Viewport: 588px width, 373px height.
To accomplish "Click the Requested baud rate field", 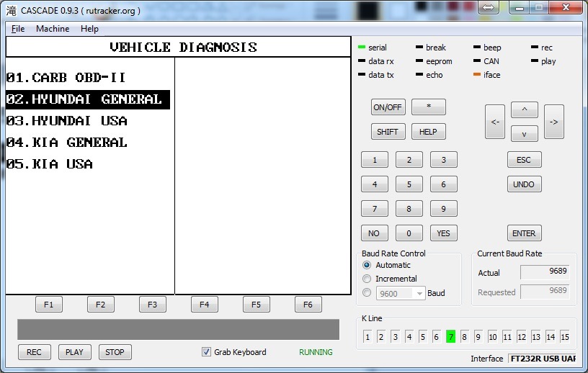I will point(545,292).
